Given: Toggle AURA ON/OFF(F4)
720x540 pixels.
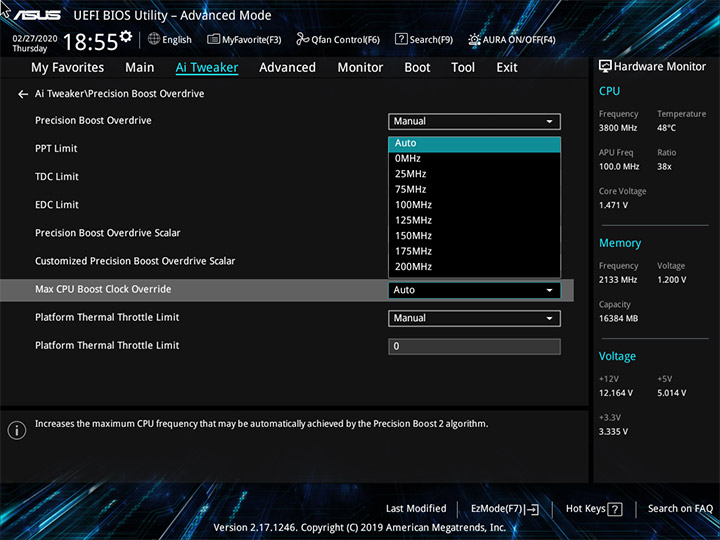Looking at the screenshot, I should (x=512, y=39).
